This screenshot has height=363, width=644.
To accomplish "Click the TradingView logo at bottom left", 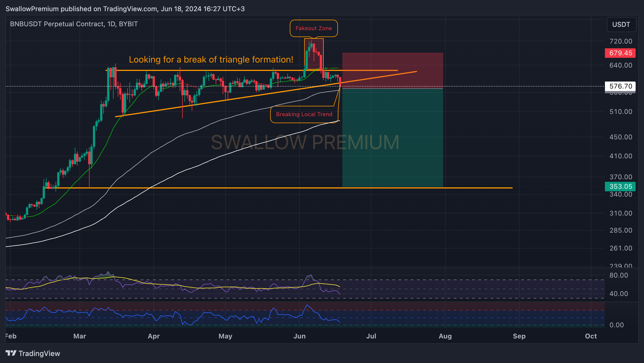I will pos(33,354).
